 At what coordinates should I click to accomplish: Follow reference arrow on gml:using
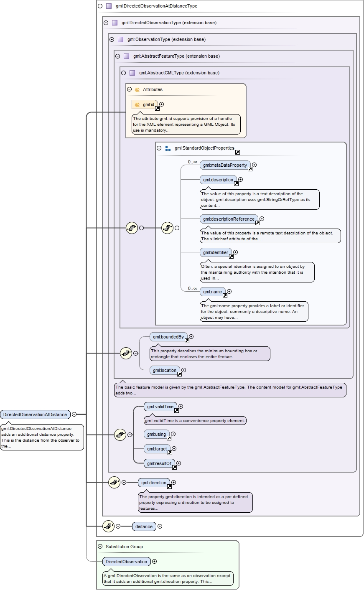click(169, 438)
